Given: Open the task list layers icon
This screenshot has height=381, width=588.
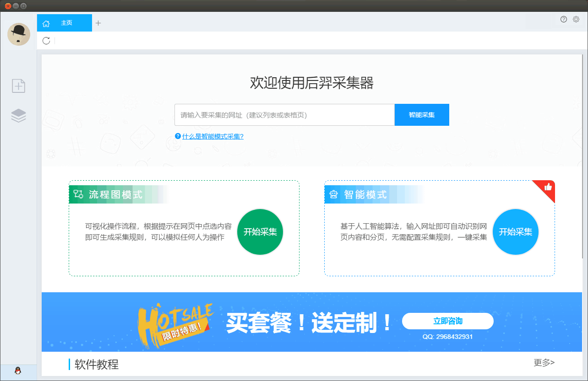Looking at the screenshot, I should click(18, 116).
